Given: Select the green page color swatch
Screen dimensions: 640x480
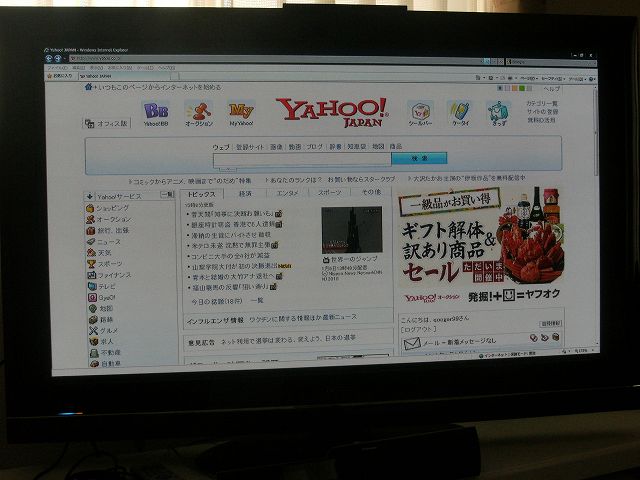Looking at the screenshot, I should tap(522, 88).
